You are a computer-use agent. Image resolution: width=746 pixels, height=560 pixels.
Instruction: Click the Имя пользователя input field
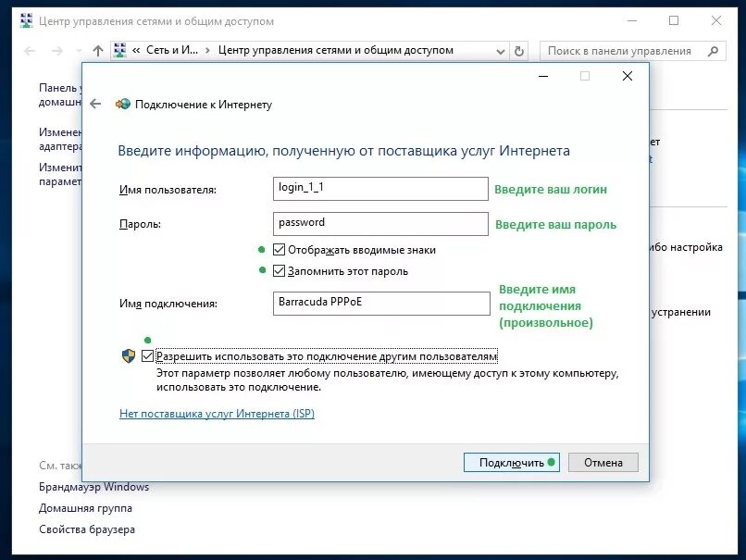coord(380,189)
